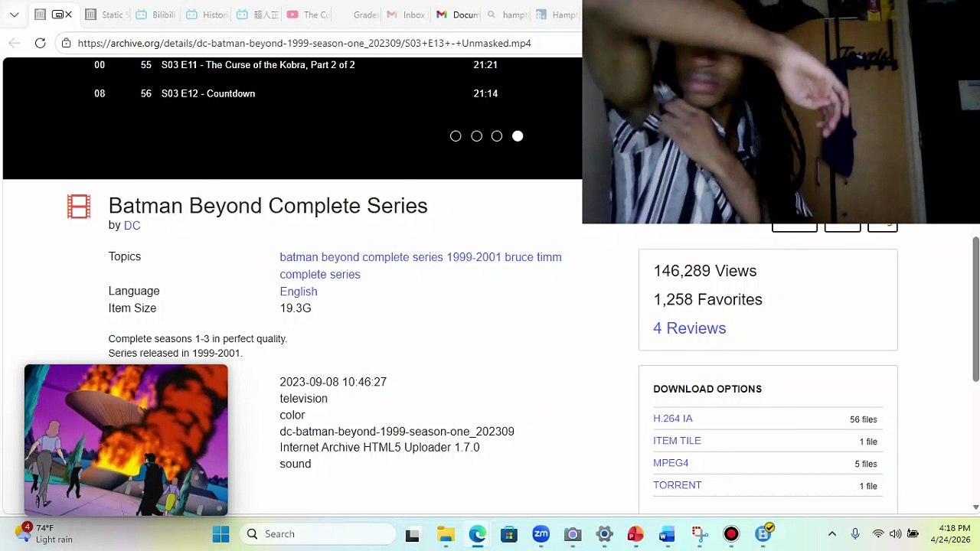Click the 1,258 Favorites count
The height and width of the screenshot is (551, 980).
point(707,299)
